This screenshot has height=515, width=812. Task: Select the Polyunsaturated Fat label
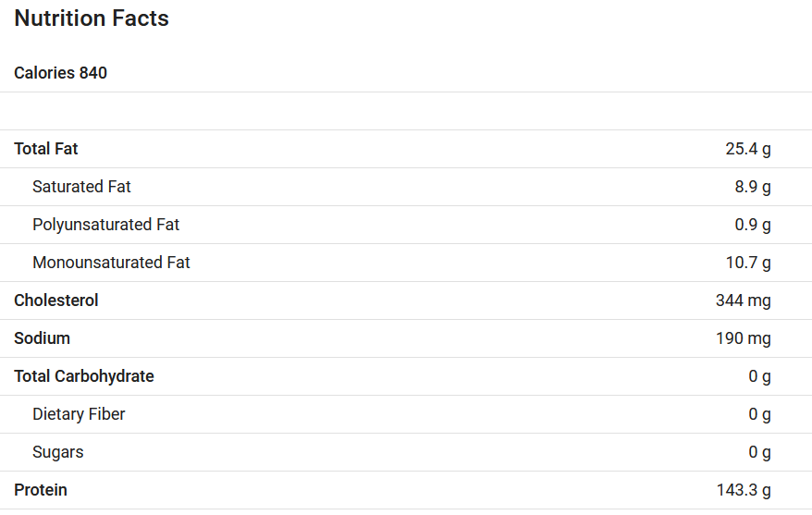pos(105,225)
